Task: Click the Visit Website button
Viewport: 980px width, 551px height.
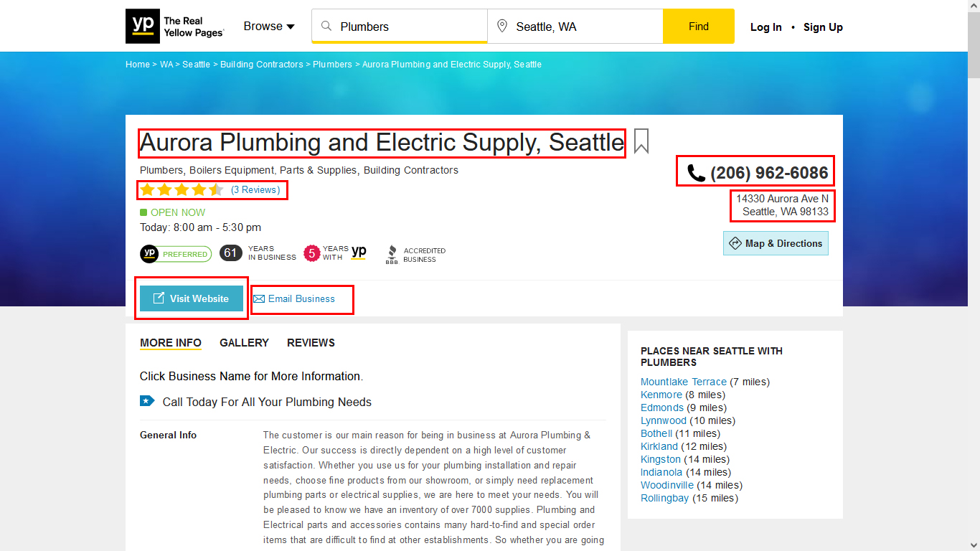Action: (x=192, y=298)
